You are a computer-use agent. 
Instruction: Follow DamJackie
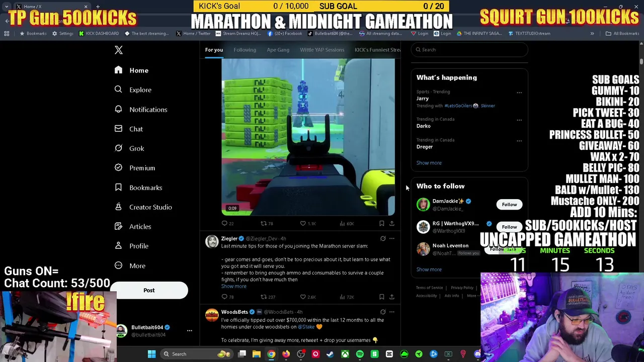[x=509, y=205]
